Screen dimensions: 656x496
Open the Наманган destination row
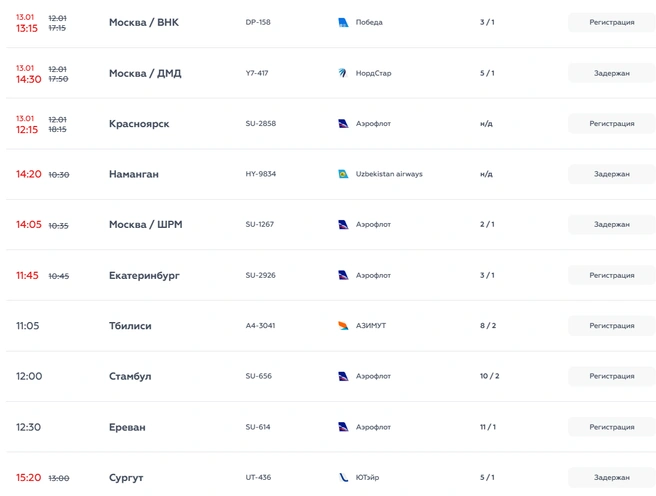[x=331, y=174]
